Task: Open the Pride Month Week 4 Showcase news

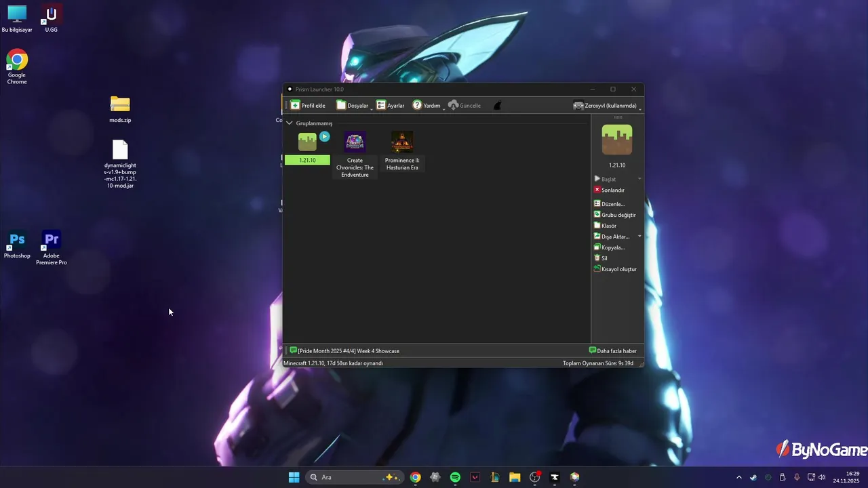Action: [x=344, y=351]
